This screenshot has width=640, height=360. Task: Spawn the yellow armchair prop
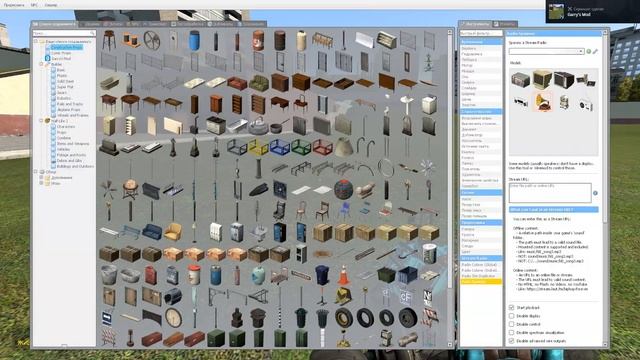173,232
